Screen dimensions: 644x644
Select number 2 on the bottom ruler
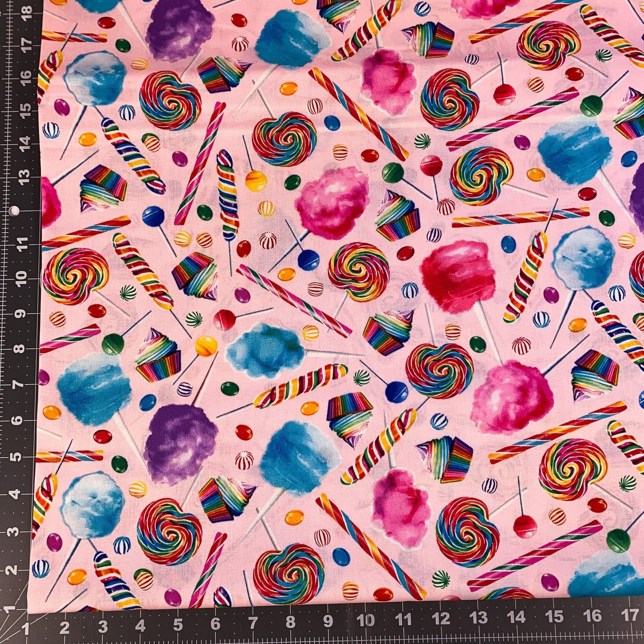66,627
